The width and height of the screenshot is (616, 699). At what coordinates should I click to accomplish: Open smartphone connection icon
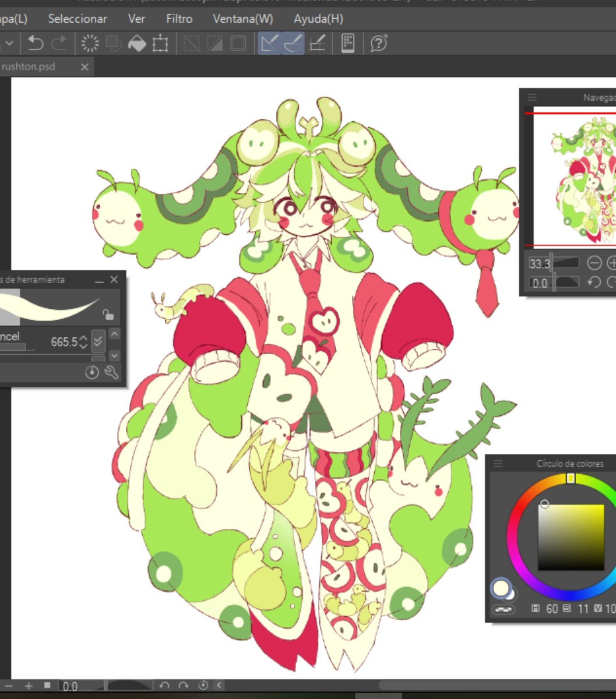(348, 44)
